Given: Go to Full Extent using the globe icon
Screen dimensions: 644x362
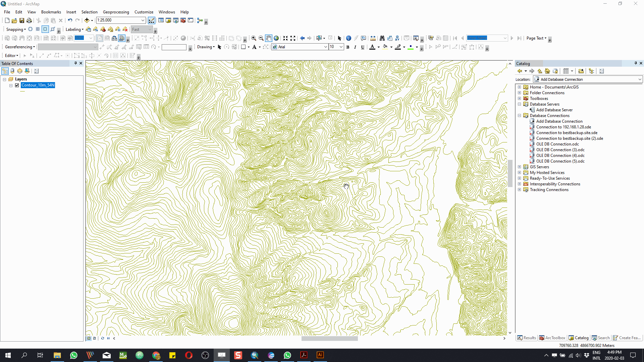Looking at the screenshot, I should pyautogui.click(x=276, y=38).
